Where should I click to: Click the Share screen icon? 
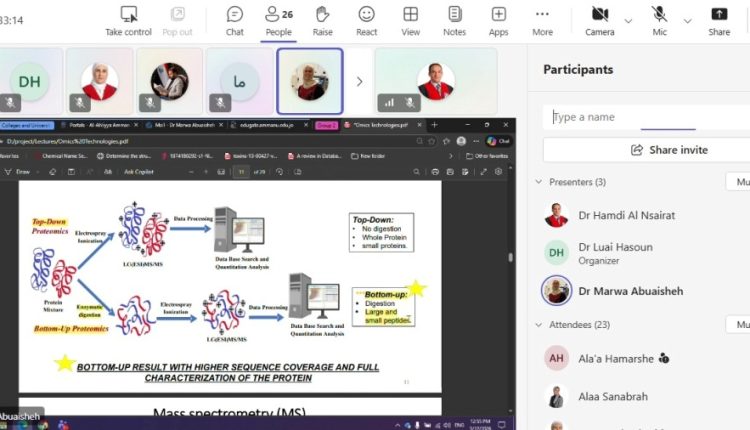[719, 20]
